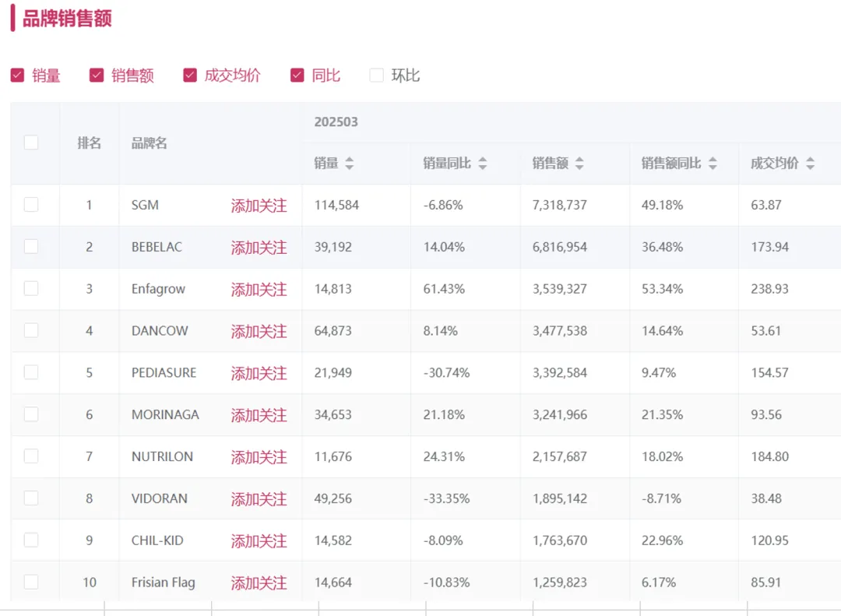Screen dimensions: 841x616
Task: Sort by 销量 column sort icon
Action: [x=350, y=164]
